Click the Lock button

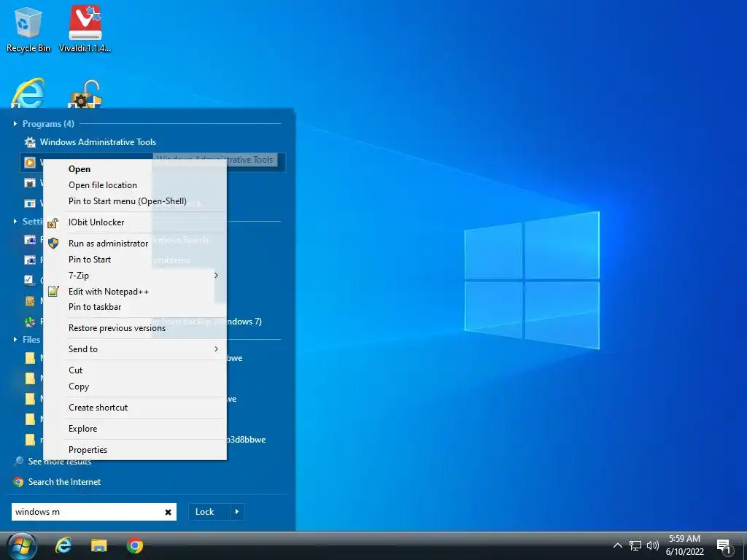[209, 512]
